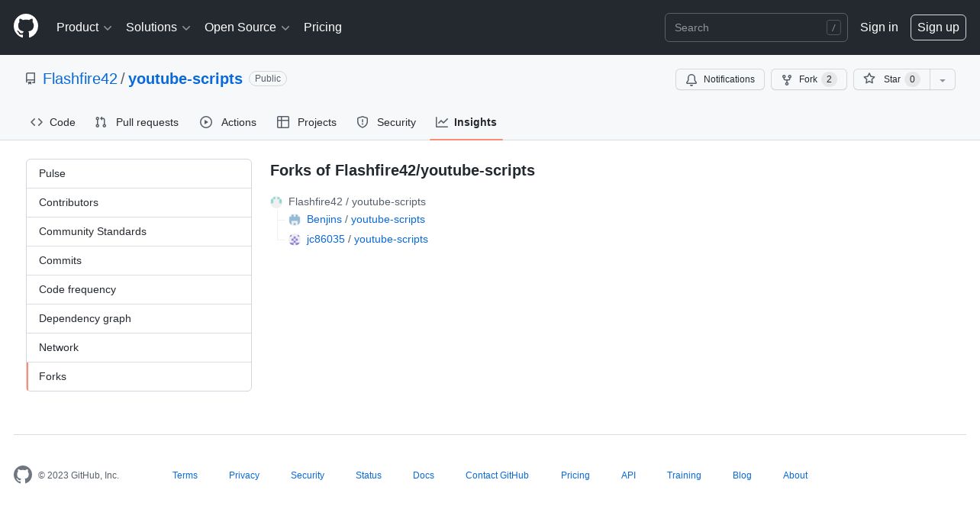
Task: Click the Sign up button
Action: click(938, 27)
